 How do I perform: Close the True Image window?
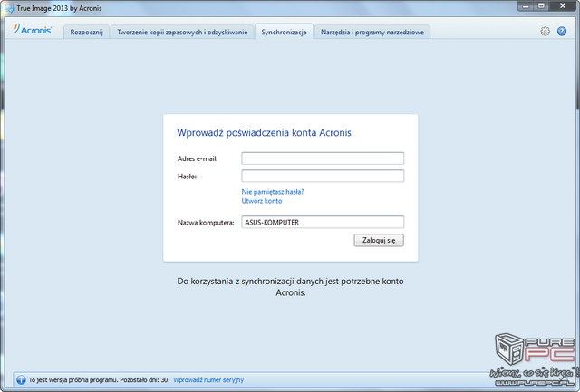(x=563, y=6)
